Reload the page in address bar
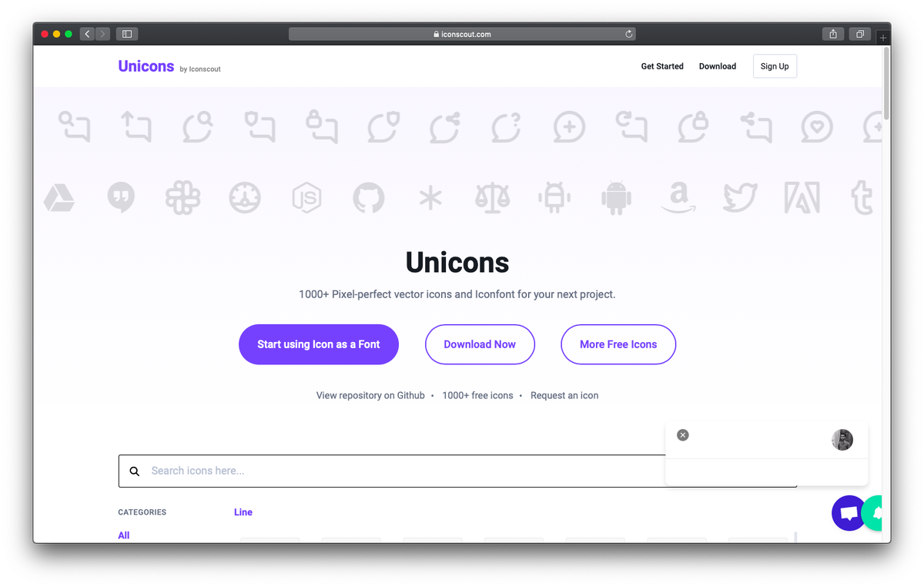Image resolution: width=924 pixels, height=587 pixels. [628, 34]
